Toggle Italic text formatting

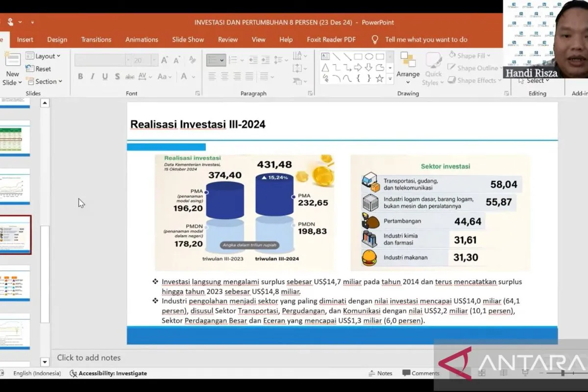tap(92, 76)
